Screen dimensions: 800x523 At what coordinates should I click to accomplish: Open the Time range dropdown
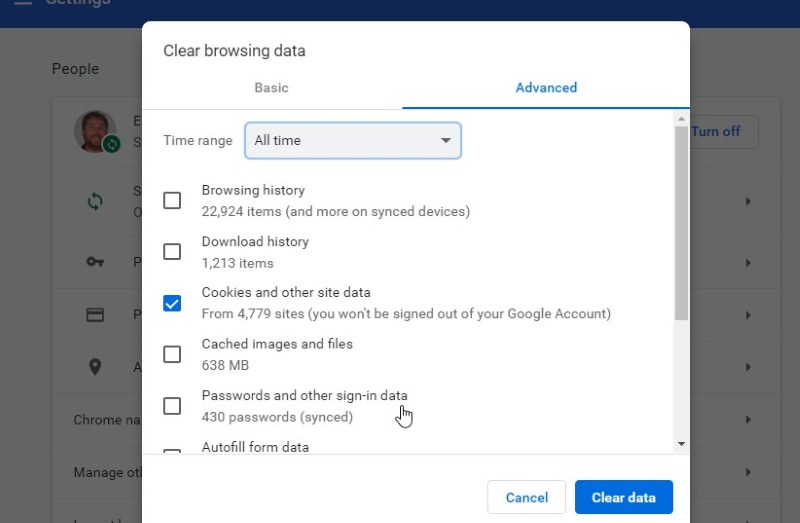(x=353, y=140)
